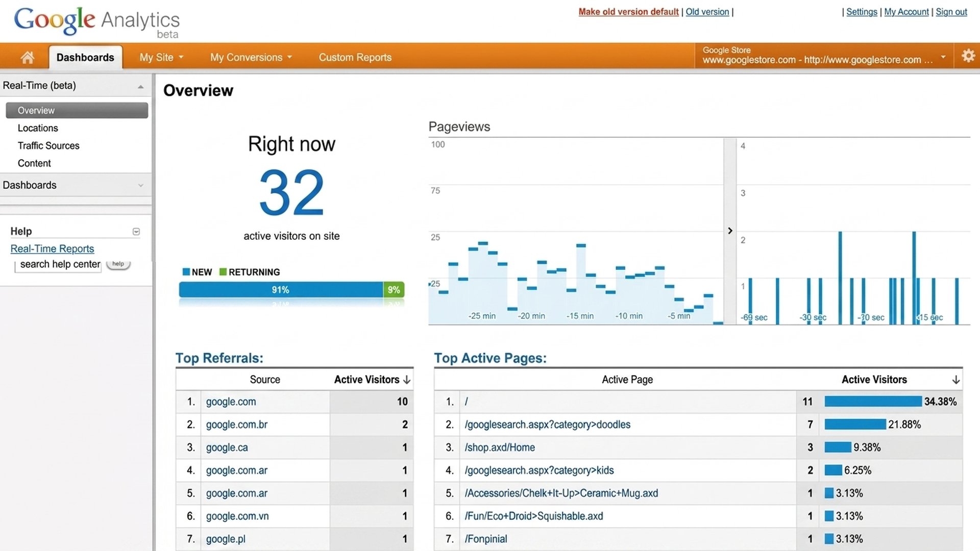
Task: Open the google.com.vn referral source
Action: pos(237,516)
